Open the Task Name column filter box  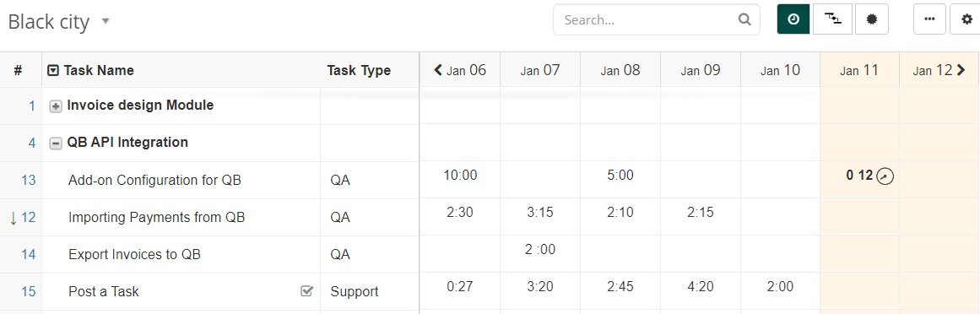[53, 71]
